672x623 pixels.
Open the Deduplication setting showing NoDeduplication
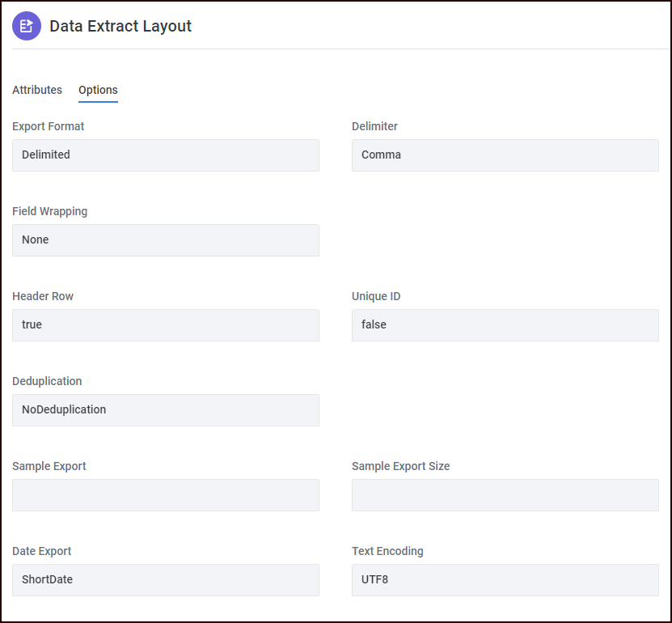[165, 409]
